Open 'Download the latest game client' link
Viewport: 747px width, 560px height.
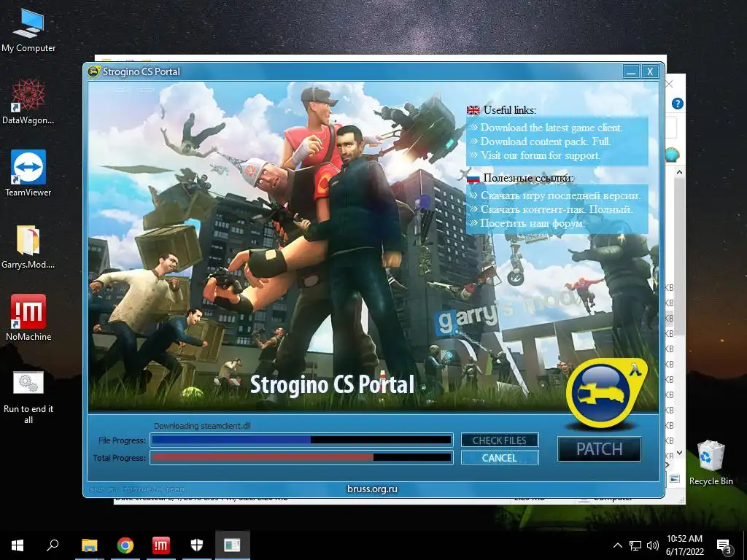click(551, 128)
